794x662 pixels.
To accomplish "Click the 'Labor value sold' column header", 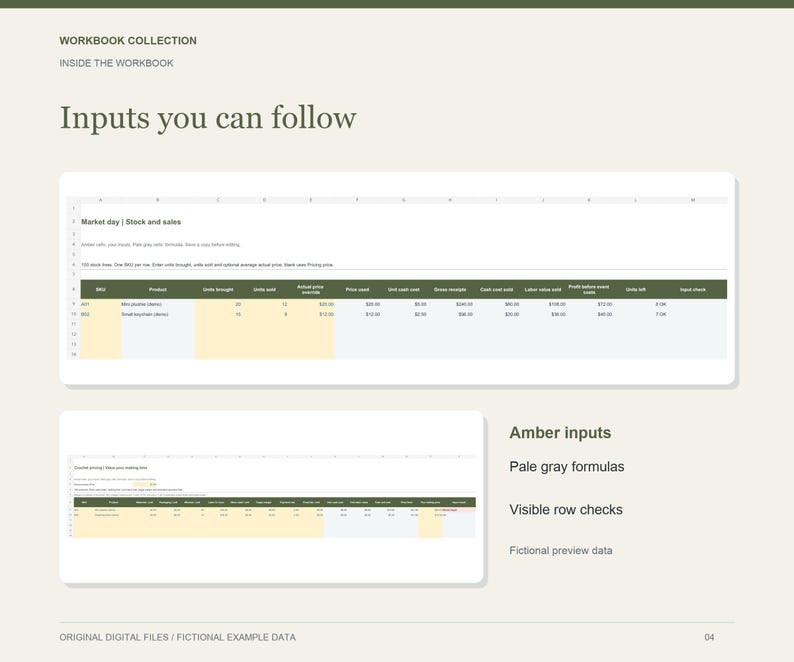I will click(543, 290).
